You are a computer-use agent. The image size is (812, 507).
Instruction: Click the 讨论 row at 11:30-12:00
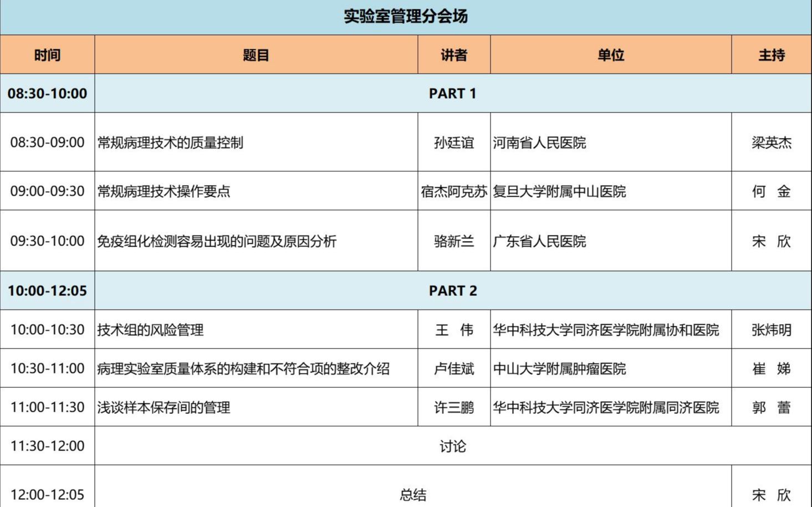click(x=452, y=445)
